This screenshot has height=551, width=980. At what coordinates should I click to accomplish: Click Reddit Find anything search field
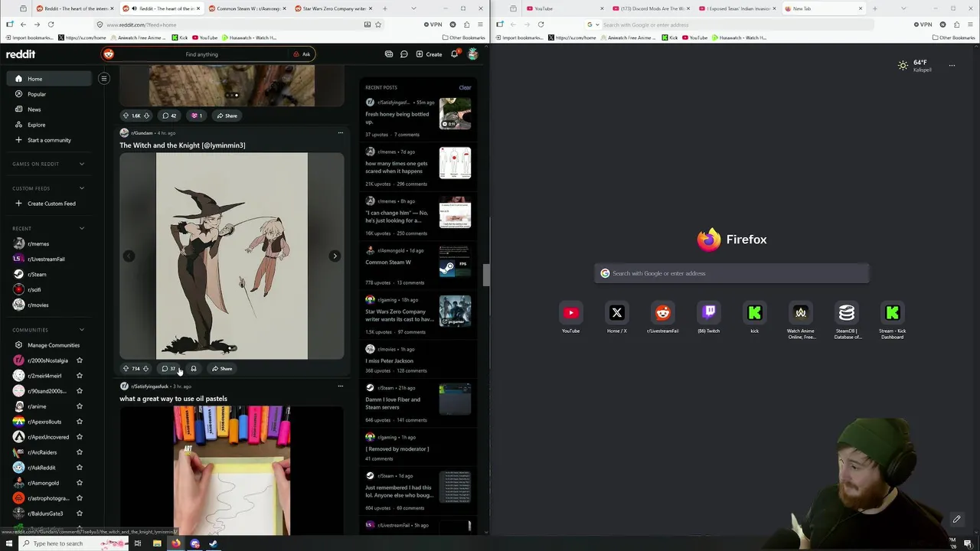tap(201, 54)
